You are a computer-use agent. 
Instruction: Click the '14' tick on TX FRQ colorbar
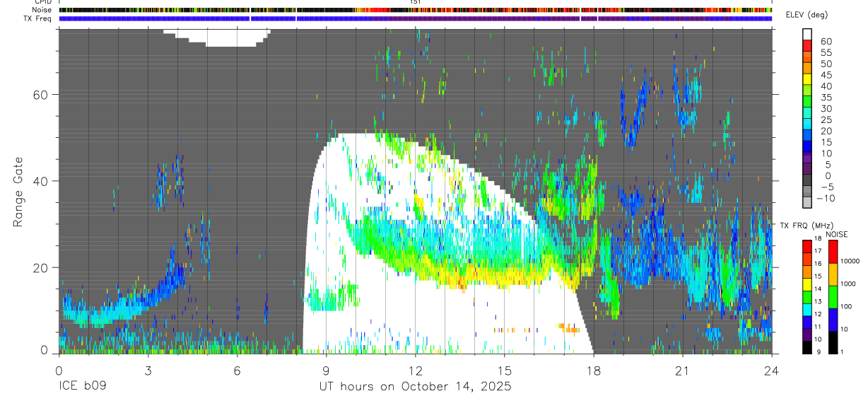(x=819, y=289)
